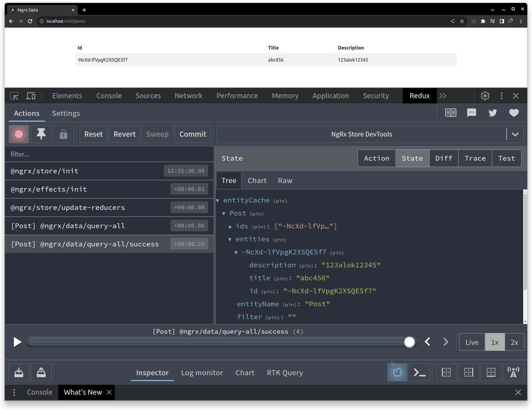Image resolution: width=532 pixels, height=410 pixels.
Task: Open the dispatcher terminal icon
Action: [x=420, y=372]
